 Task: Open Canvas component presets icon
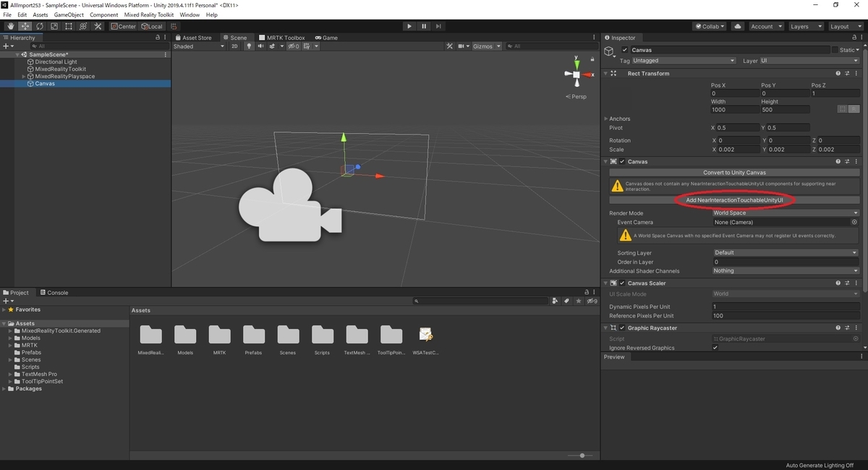(848, 161)
